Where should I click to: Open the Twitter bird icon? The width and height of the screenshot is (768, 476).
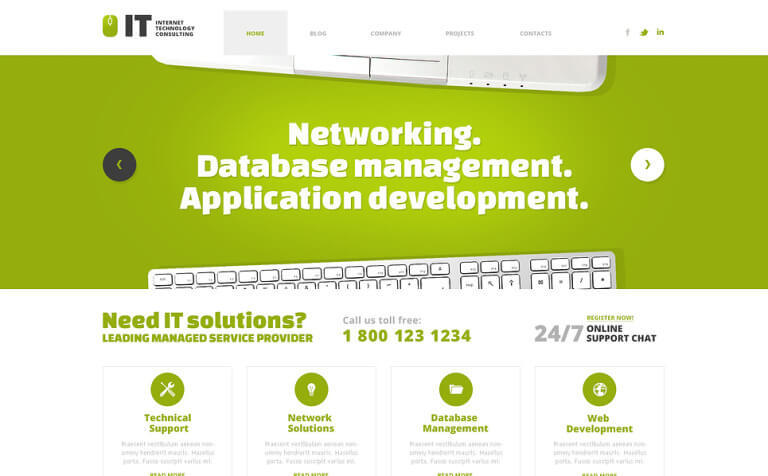[x=644, y=32]
